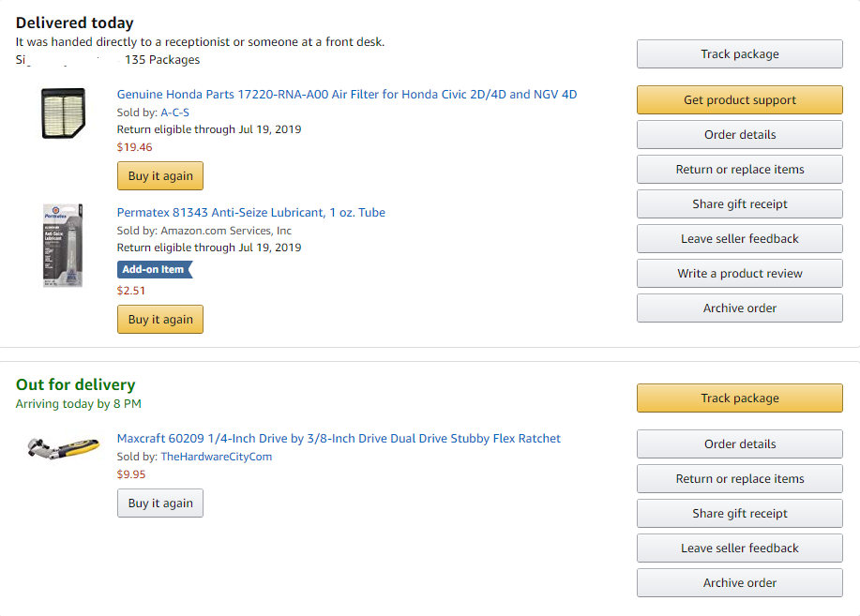Viewport: 860px width, 616px height.
Task: Track the delivered package
Action: (739, 53)
